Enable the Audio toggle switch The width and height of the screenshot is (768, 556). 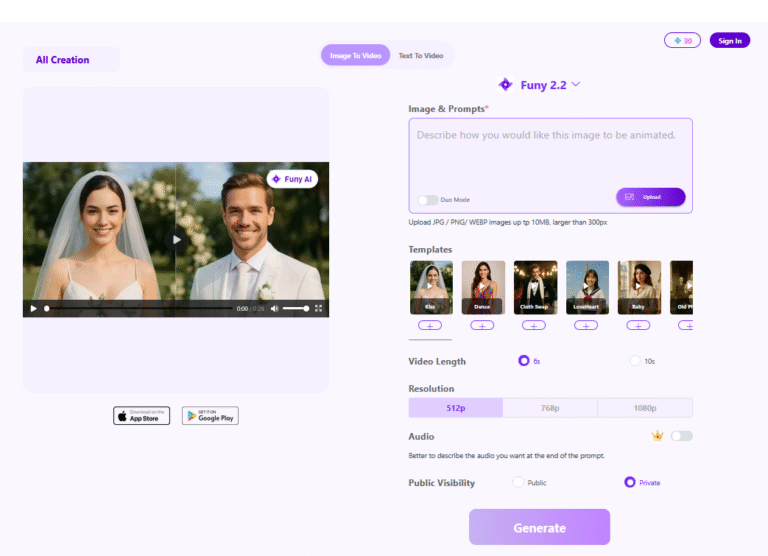[x=682, y=436]
